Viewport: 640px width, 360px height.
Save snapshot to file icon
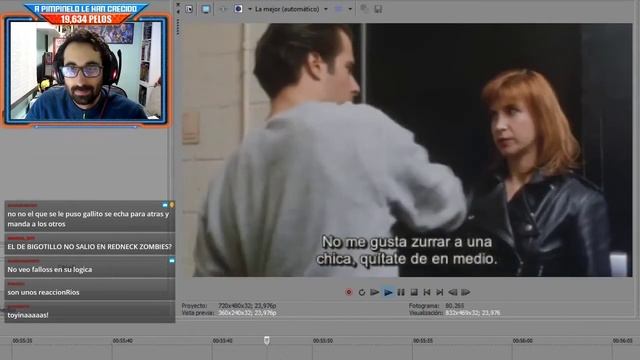coord(378,9)
